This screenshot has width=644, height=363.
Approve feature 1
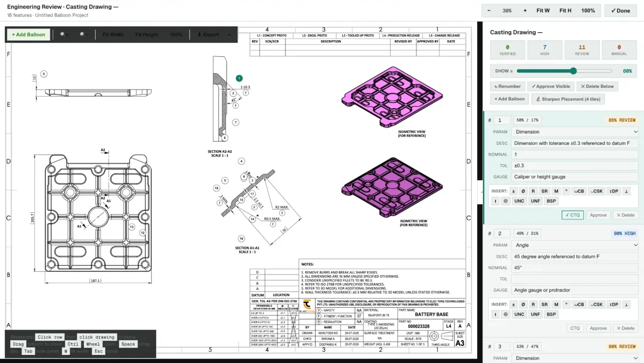click(x=598, y=215)
